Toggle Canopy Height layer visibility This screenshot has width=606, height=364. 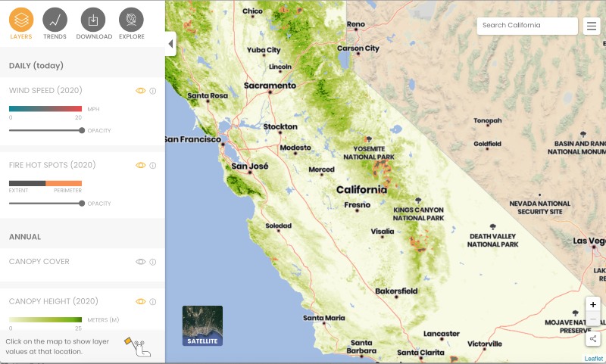pos(140,301)
